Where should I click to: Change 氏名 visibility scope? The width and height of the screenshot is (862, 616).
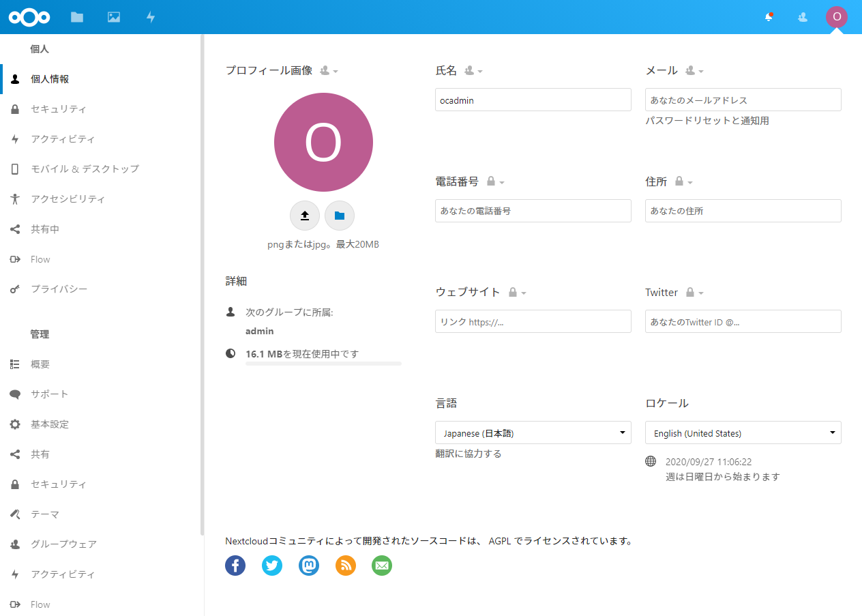(473, 70)
